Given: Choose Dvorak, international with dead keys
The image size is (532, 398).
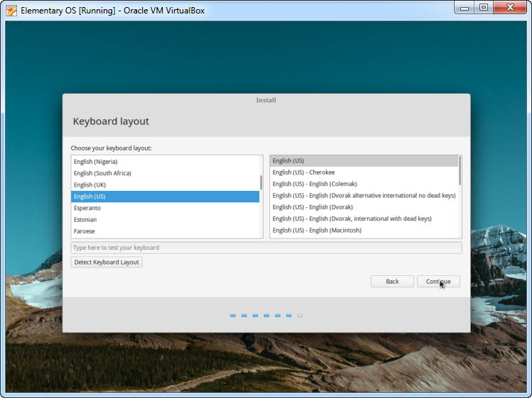Looking at the screenshot, I should pyautogui.click(x=364, y=219).
